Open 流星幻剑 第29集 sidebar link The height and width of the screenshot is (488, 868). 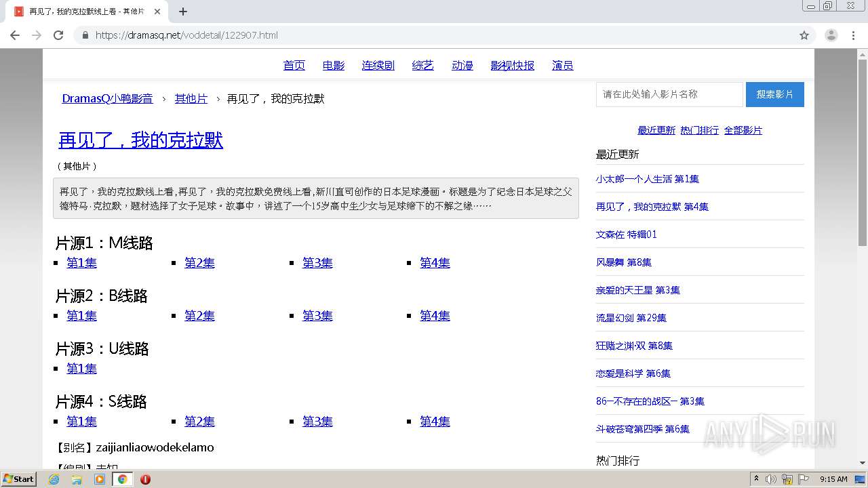tap(631, 318)
